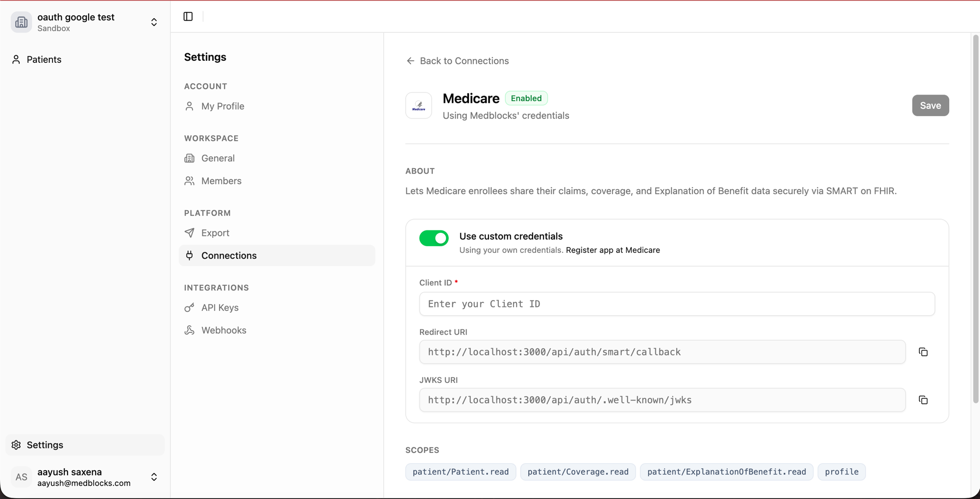Click the Medicare heading
Screen dimensions: 980x499
pyautogui.click(x=471, y=98)
